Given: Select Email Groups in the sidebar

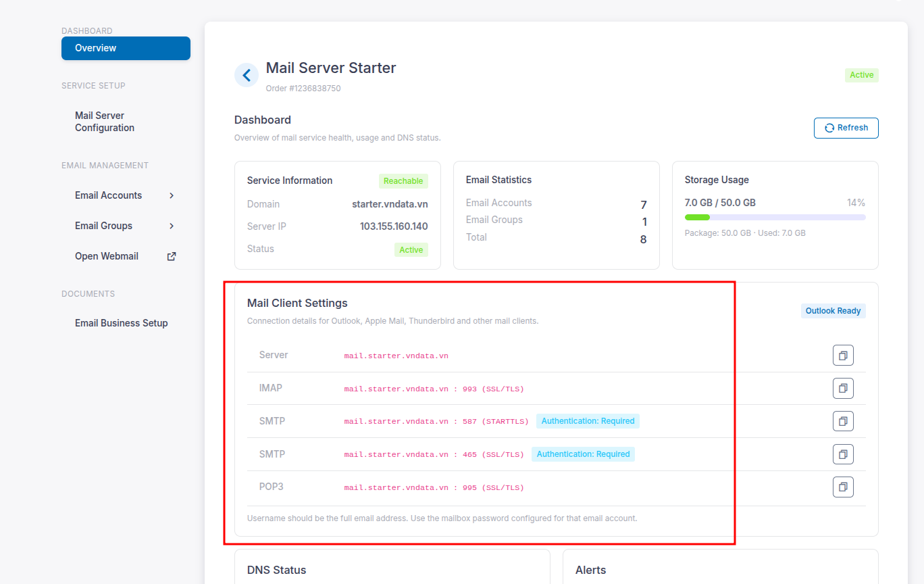Looking at the screenshot, I should [103, 226].
